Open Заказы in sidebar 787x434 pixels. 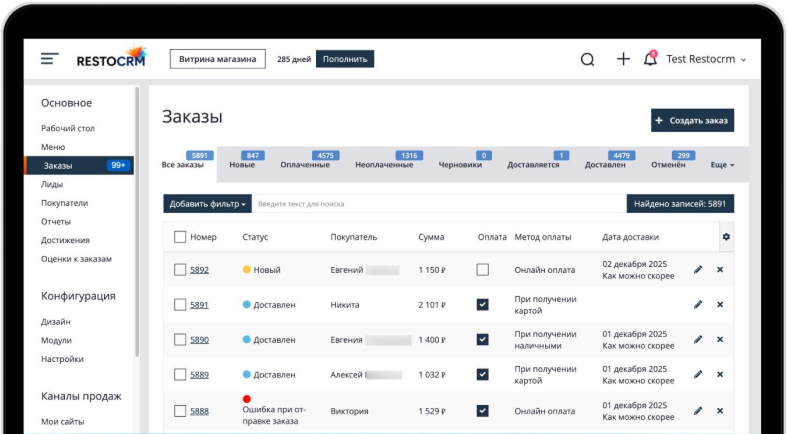click(x=79, y=166)
